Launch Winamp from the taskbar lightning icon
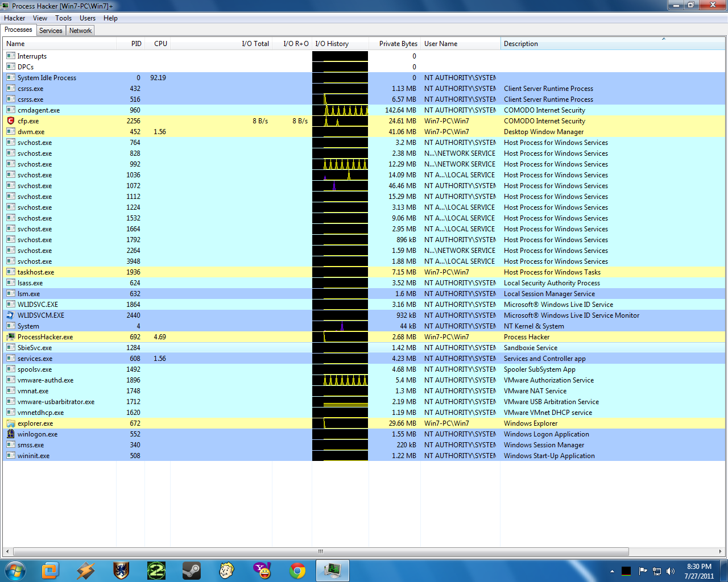This screenshot has width=728, height=582. click(x=86, y=571)
